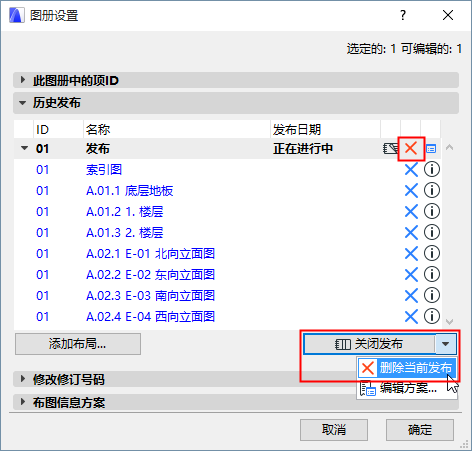472x451 pixels.
Task: Remove A.02.1 E-01 北向立面图 with blue X
Action: point(411,254)
